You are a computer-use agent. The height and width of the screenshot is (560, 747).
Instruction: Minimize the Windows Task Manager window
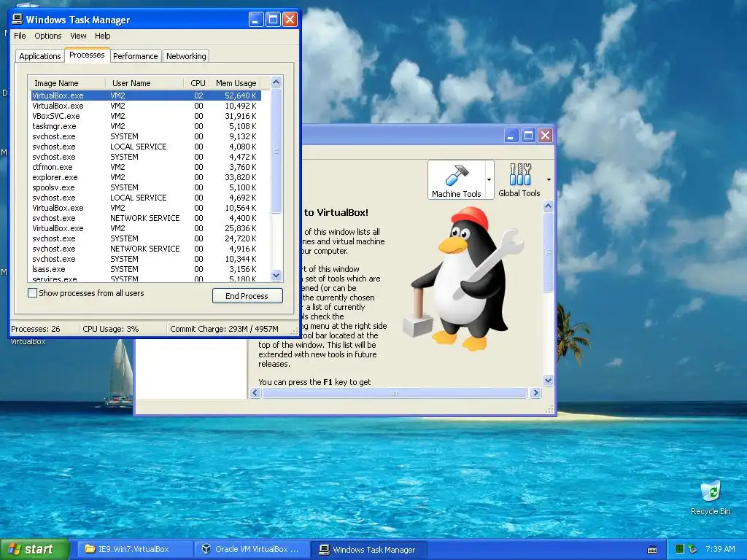256,20
